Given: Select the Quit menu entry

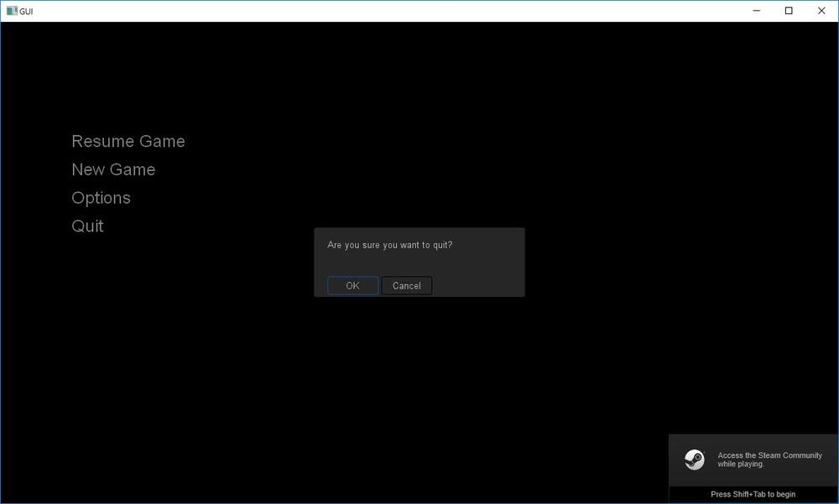Looking at the screenshot, I should coord(88,226).
